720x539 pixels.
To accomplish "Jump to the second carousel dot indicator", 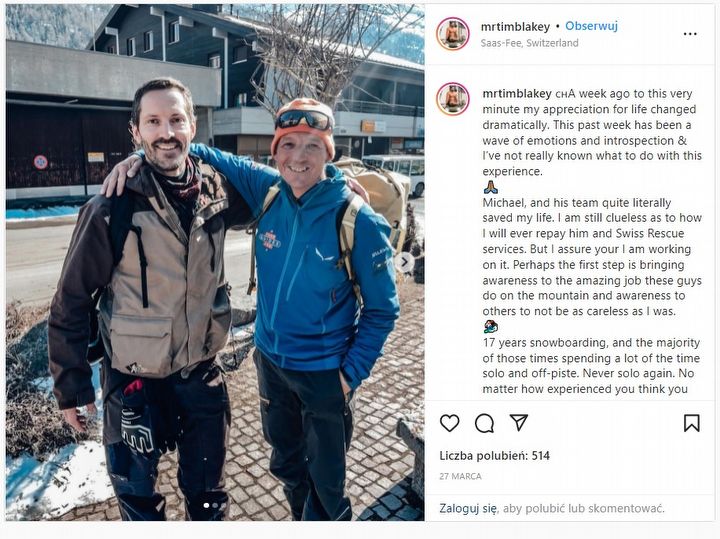I will coord(215,505).
